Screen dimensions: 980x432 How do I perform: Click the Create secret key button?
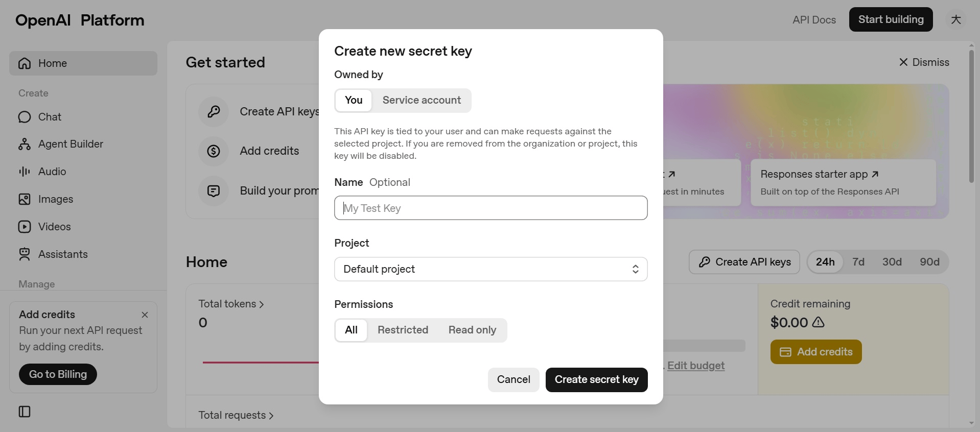(x=596, y=380)
